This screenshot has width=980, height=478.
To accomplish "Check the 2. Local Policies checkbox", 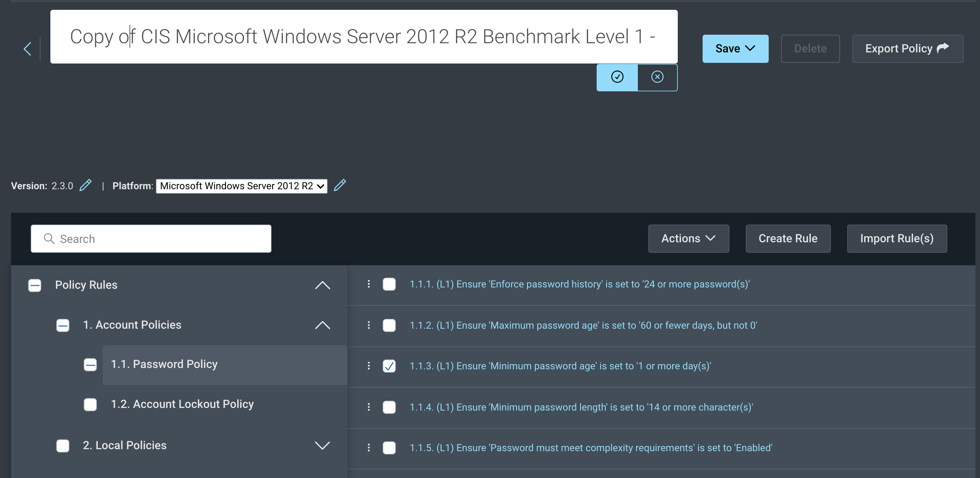I will 63,445.
